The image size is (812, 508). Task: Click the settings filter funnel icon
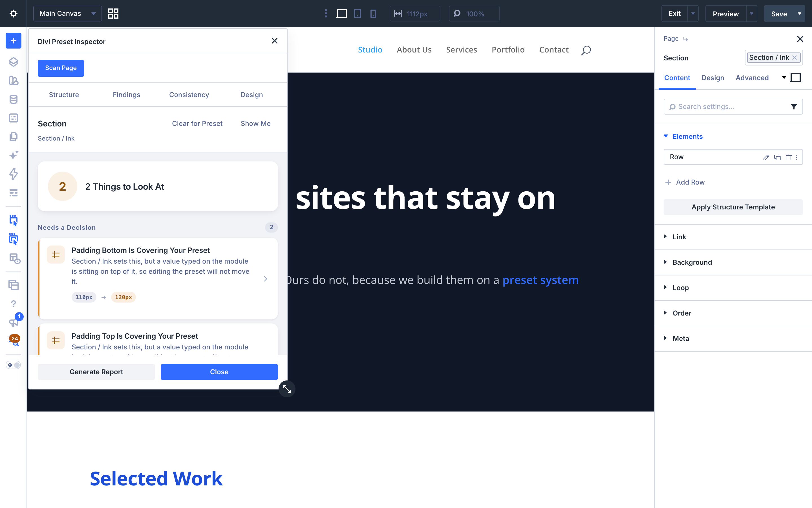pos(794,106)
